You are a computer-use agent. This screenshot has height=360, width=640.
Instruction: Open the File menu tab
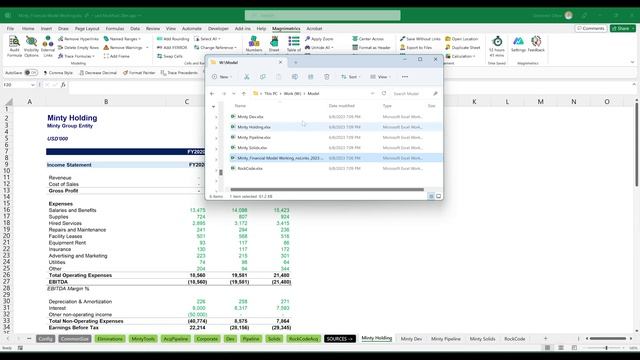click(10, 29)
